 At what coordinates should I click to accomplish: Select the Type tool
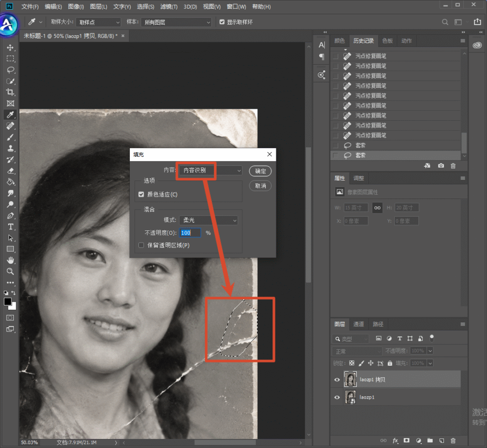click(10, 227)
